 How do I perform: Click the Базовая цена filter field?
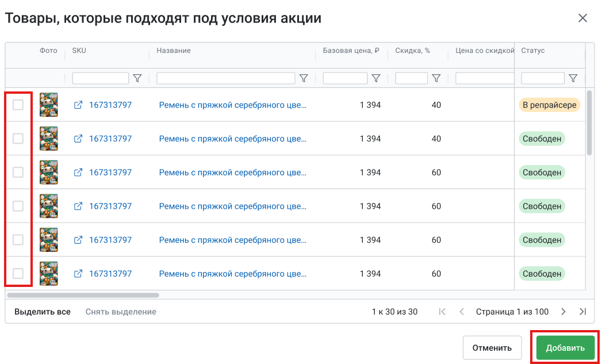(x=345, y=78)
